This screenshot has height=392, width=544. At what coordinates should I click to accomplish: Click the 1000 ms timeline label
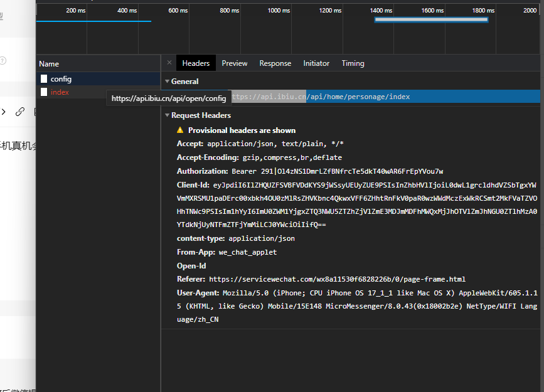point(279,11)
